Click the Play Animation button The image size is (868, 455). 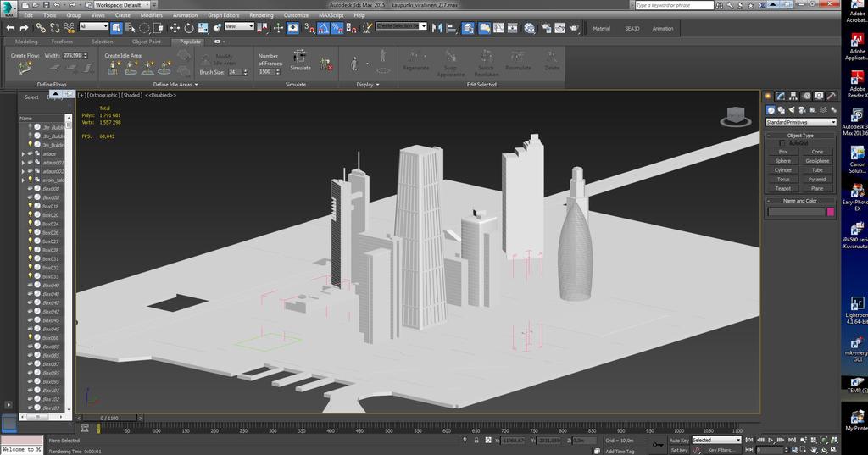point(770,440)
